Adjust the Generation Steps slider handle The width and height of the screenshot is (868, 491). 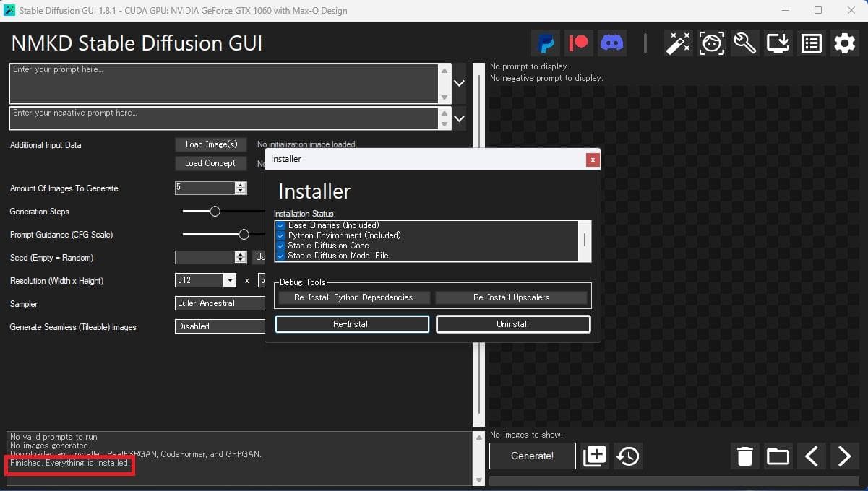[x=215, y=212]
